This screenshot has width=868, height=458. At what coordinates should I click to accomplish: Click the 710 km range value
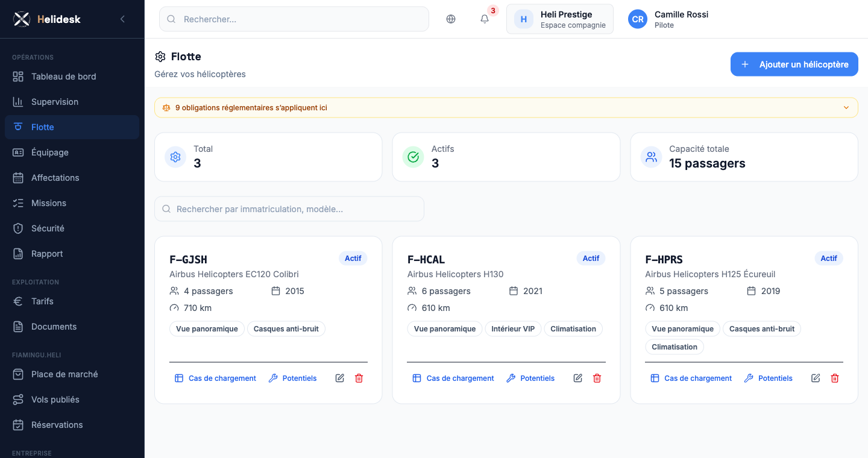(198, 308)
